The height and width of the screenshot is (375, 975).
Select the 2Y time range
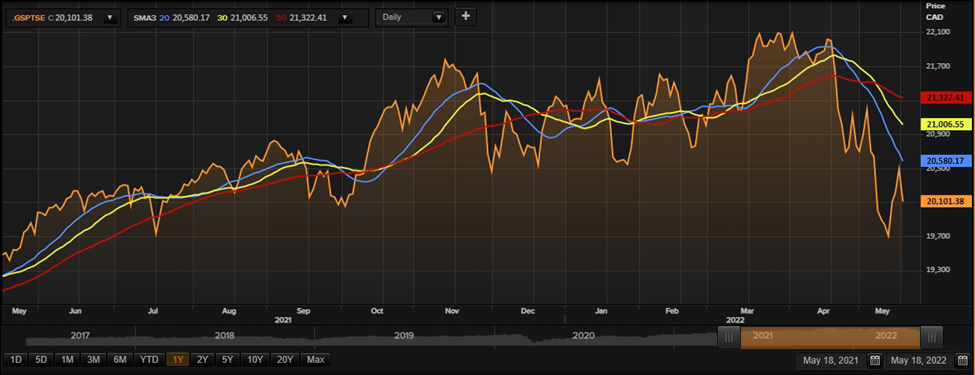203,359
